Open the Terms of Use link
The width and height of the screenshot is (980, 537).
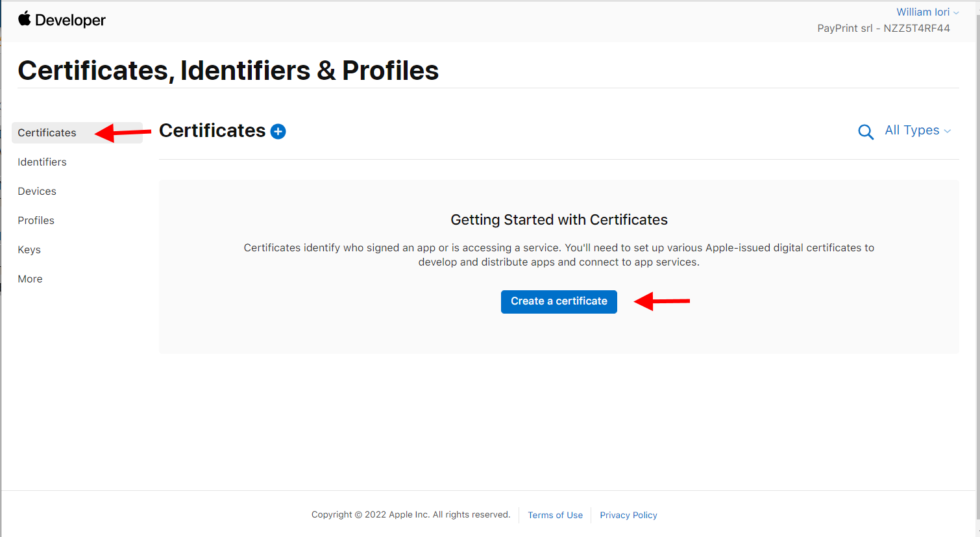coord(555,515)
